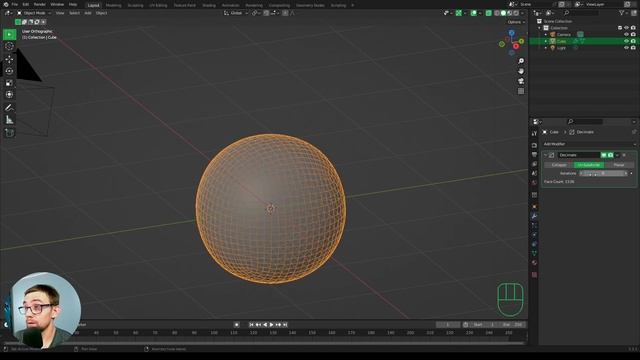Expand the Cube item in outliner
This screenshot has height=360, width=640.
(546, 41)
